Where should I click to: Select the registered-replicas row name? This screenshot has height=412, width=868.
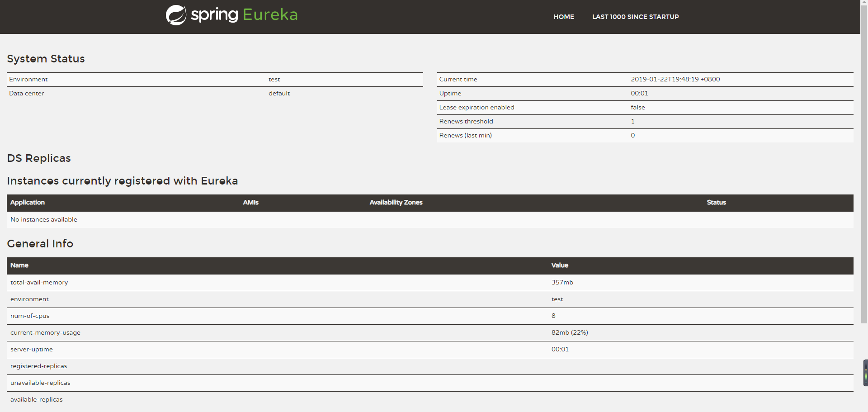pos(38,366)
